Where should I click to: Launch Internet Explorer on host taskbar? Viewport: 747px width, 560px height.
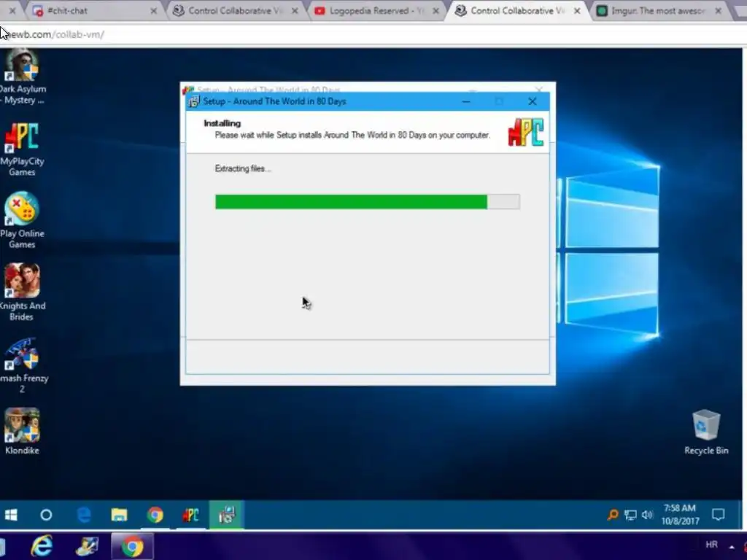click(42, 546)
